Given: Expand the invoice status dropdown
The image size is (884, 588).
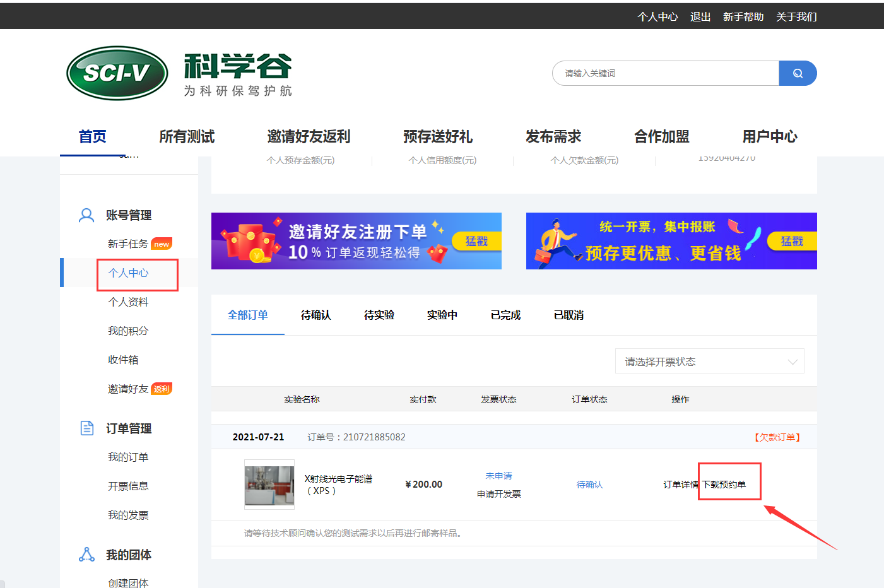Looking at the screenshot, I should (709, 362).
